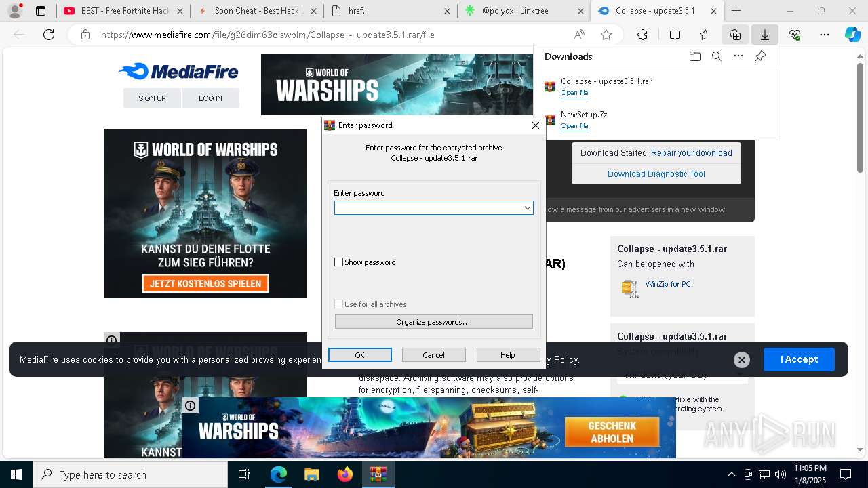Switch to the href.li tab
868x488 pixels.
[391, 11]
